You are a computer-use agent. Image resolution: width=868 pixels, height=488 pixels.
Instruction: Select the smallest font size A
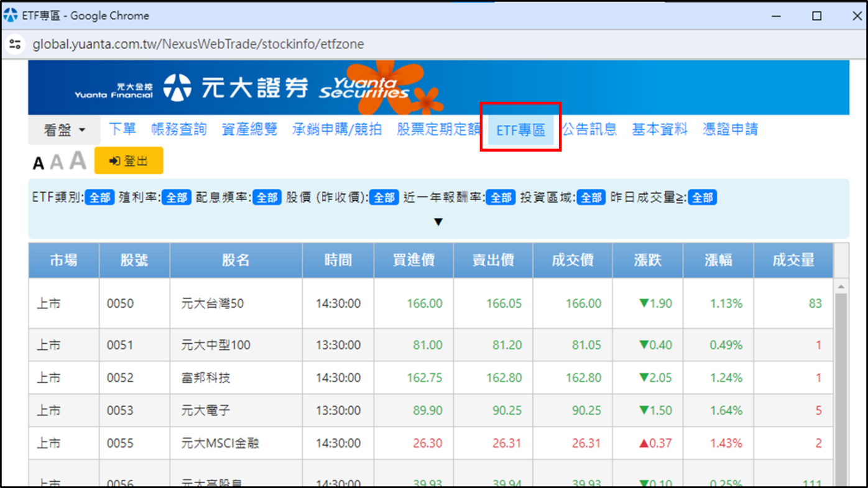38,163
